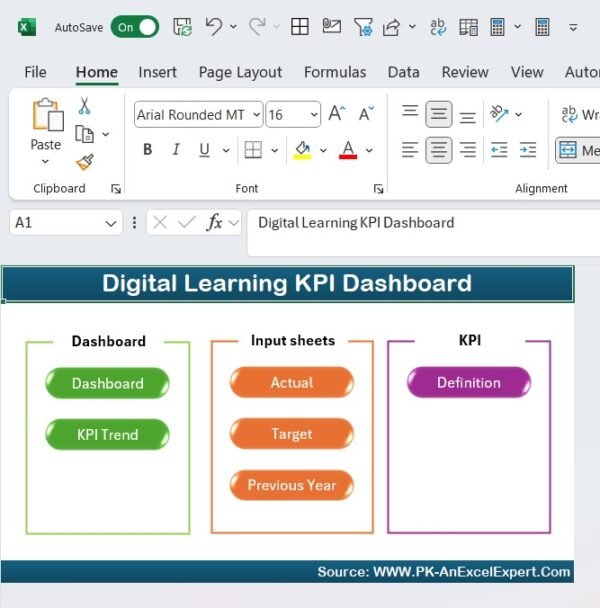Open the Review tab
The image size is (600, 608).
(x=465, y=72)
